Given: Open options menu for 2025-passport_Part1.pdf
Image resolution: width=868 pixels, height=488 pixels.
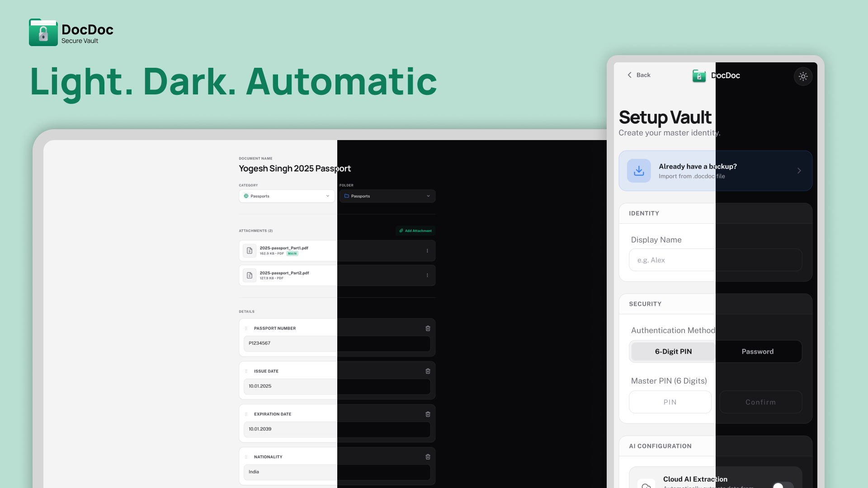Looking at the screenshot, I should pos(427,251).
